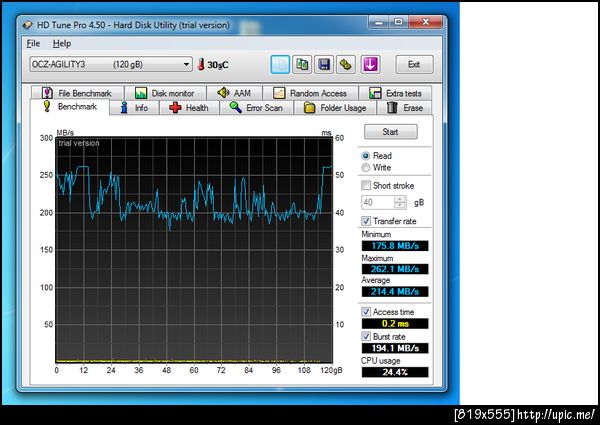Close the HD Tune Pro window
600x425 pixels.
click(x=426, y=22)
